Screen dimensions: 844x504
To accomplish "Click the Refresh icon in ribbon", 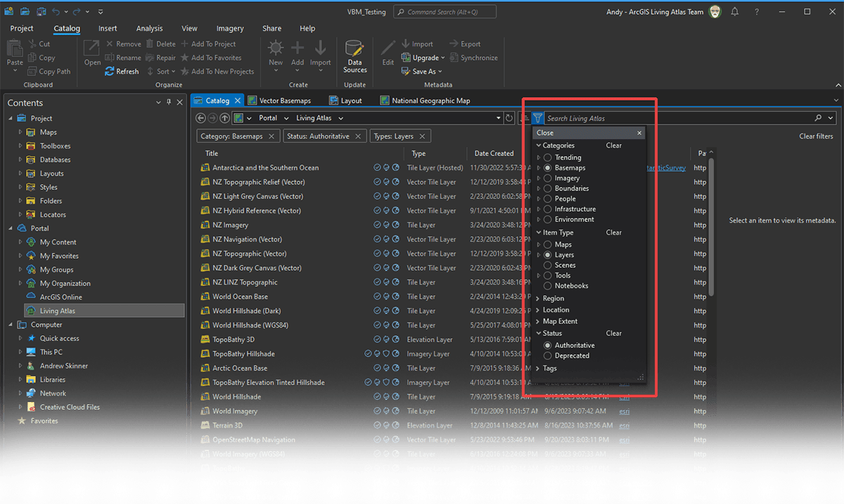I will [x=110, y=71].
